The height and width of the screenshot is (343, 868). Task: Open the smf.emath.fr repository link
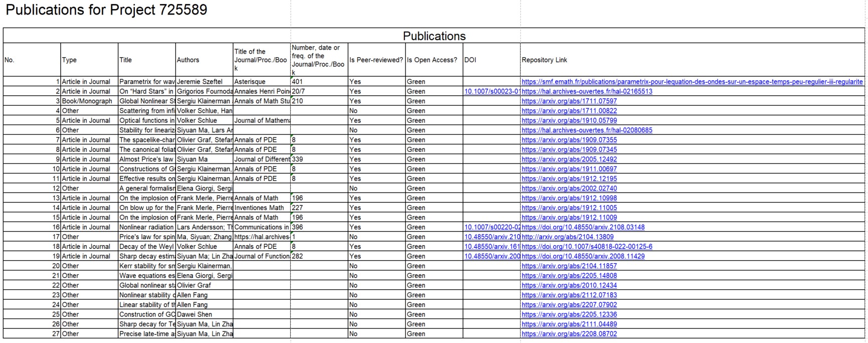click(x=692, y=82)
